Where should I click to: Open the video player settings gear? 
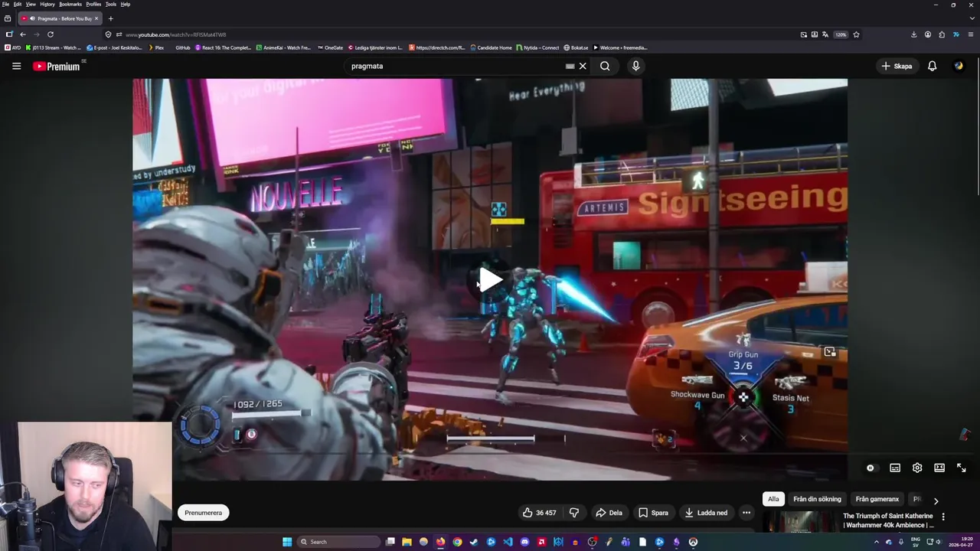(917, 468)
